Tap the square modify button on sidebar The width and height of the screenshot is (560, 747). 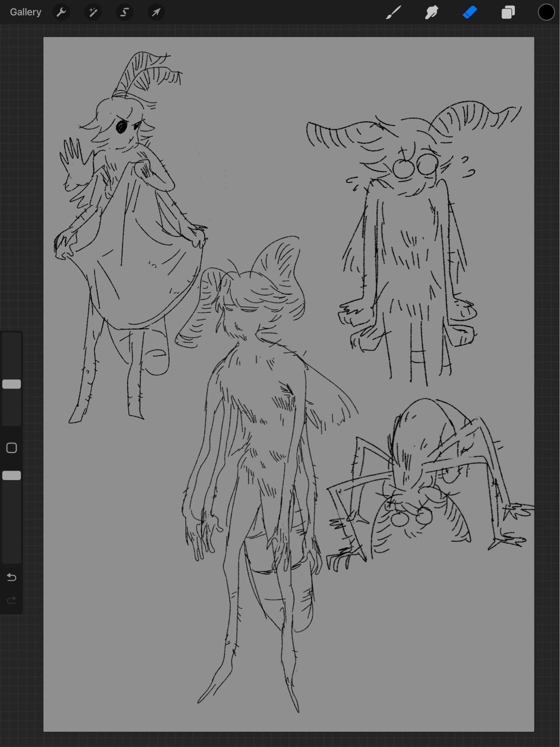coord(12,448)
